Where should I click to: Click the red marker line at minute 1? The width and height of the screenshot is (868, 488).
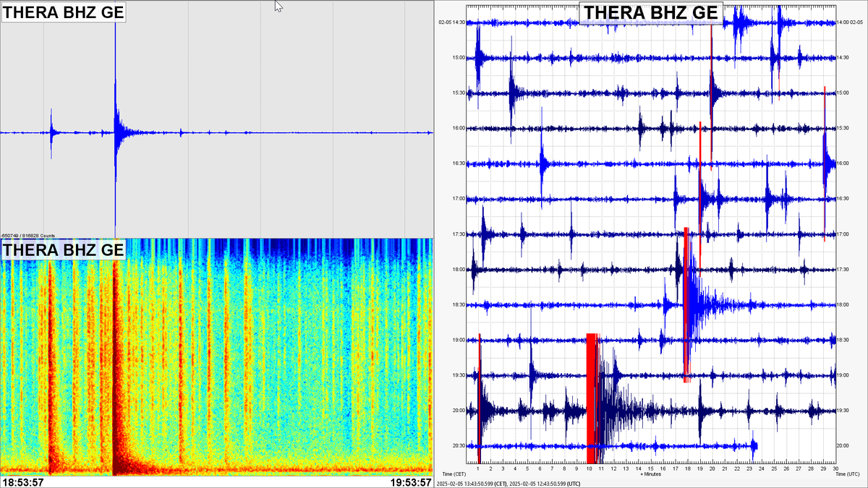(x=479, y=398)
